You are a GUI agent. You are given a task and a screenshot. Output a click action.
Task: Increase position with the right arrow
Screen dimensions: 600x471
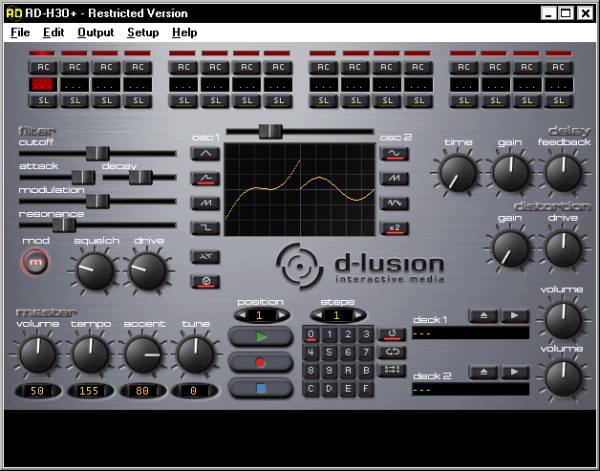(x=282, y=315)
